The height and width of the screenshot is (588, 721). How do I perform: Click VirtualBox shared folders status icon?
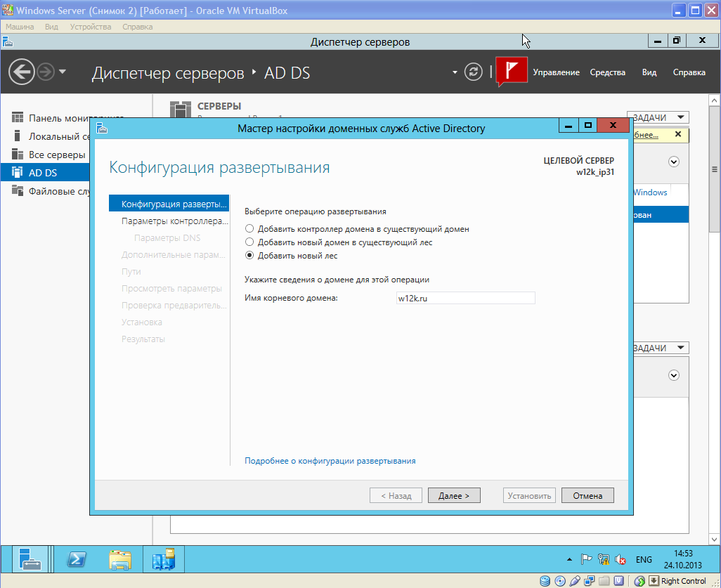[x=604, y=581]
